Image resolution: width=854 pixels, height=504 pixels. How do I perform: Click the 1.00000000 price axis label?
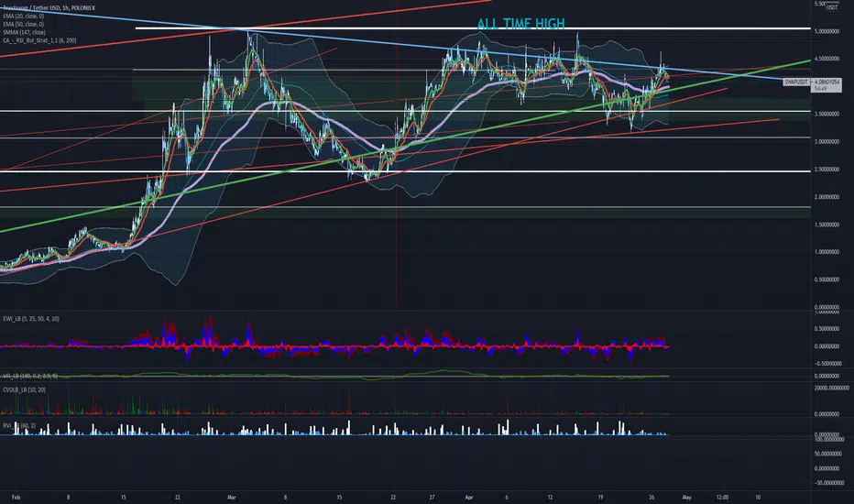(x=827, y=252)
